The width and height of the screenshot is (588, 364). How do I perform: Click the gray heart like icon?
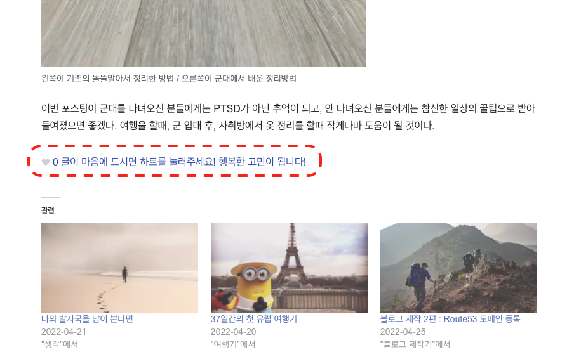point(45,162)
